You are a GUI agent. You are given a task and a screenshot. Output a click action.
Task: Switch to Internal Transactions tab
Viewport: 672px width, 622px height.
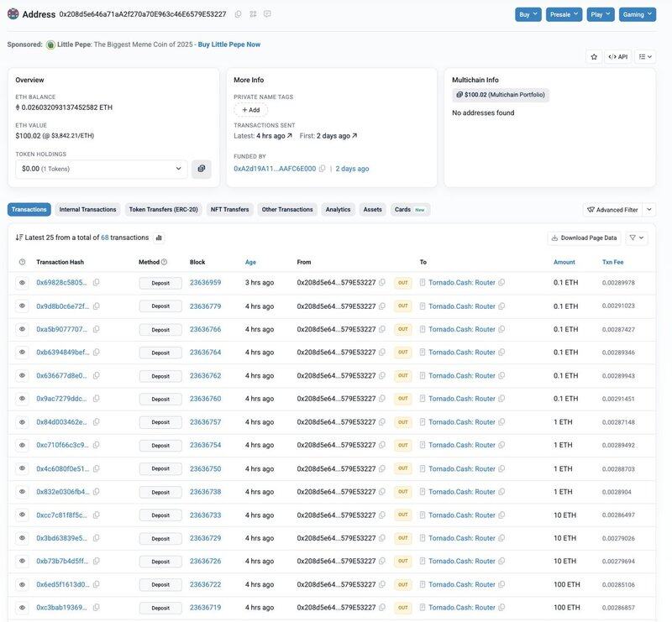pos(87,209)
